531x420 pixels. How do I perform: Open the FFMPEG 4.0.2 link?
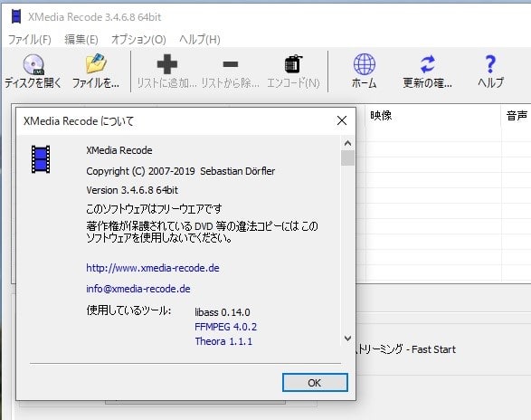pyautogui.click(x=225, y=327)
